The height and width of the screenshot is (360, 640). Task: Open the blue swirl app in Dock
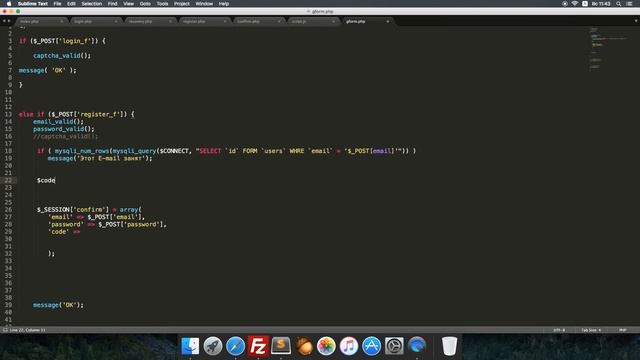click(x=417, y=346)
